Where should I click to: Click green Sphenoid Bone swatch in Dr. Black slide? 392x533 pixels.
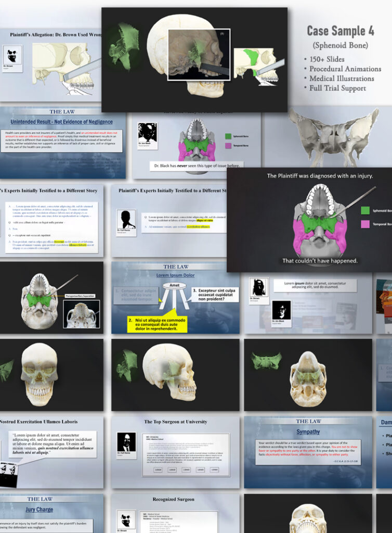coord(228,136)
